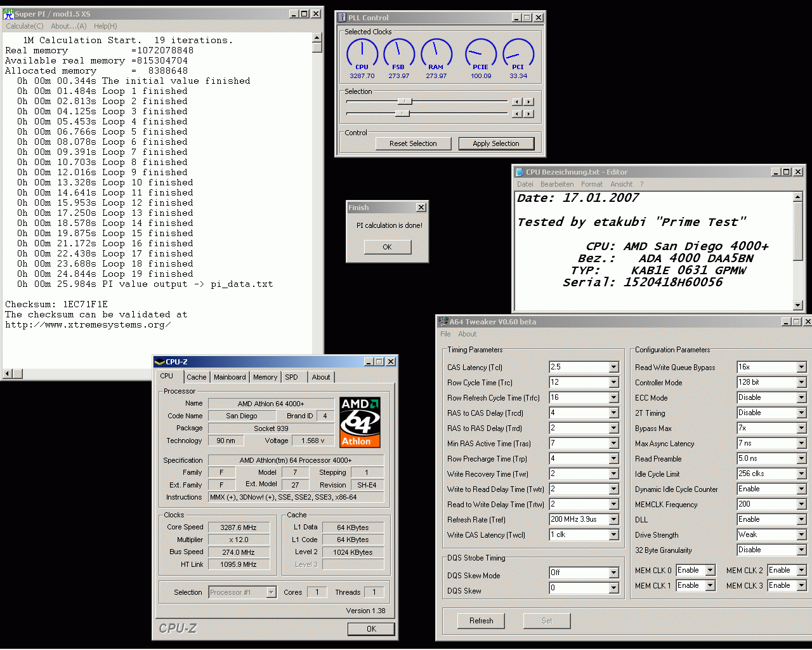Open the Bearbeiten menu in Editor

pyautogui.click(x=557, y=184)
